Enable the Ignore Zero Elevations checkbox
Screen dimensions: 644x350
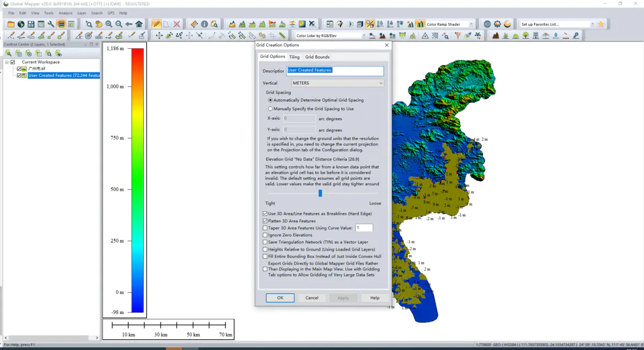click(x=265, y=235)
